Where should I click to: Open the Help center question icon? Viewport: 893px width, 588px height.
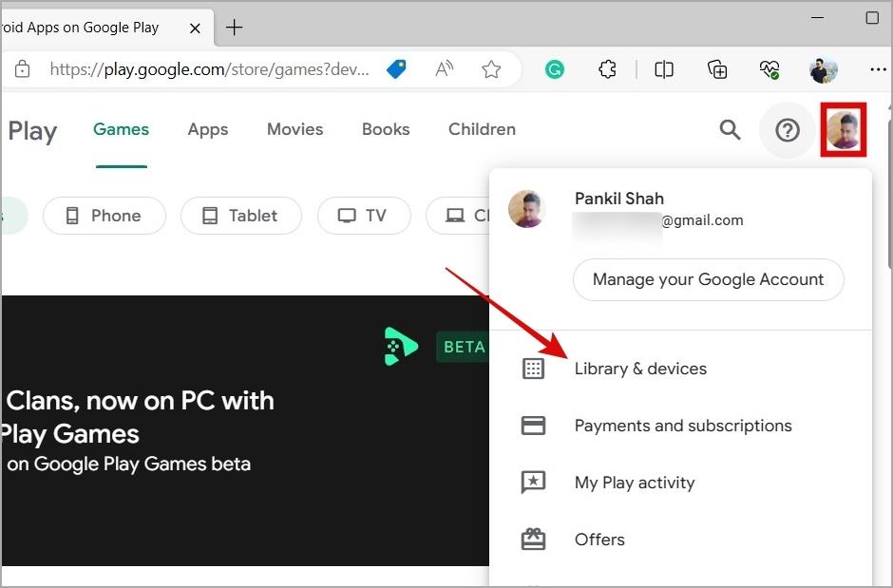(x=787, y=130)
